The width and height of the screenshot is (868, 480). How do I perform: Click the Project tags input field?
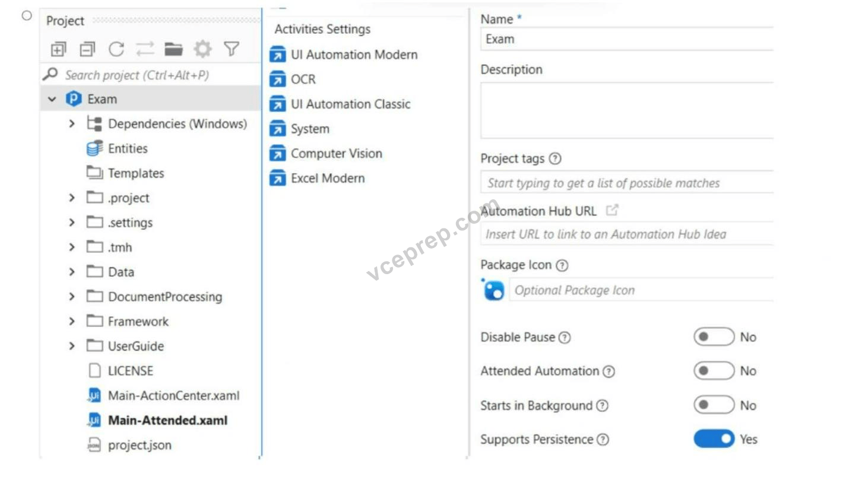point(627,183)
